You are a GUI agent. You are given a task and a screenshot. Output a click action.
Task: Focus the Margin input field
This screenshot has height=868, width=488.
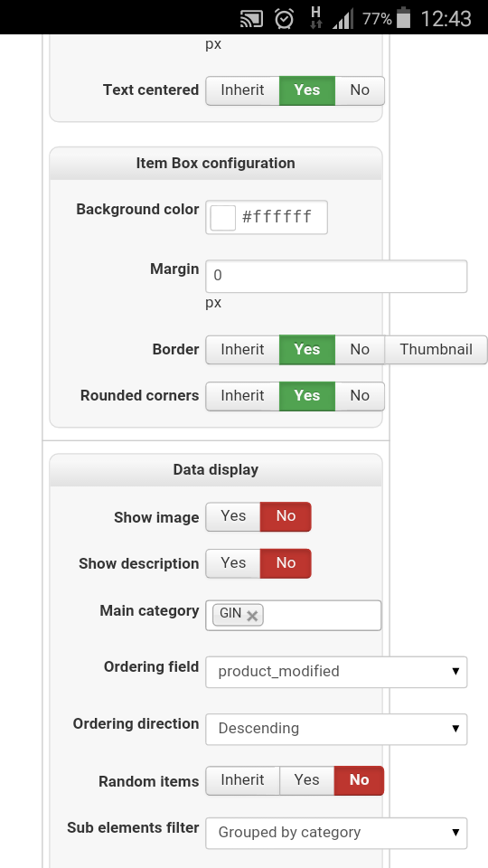click(x=336, y=277)
